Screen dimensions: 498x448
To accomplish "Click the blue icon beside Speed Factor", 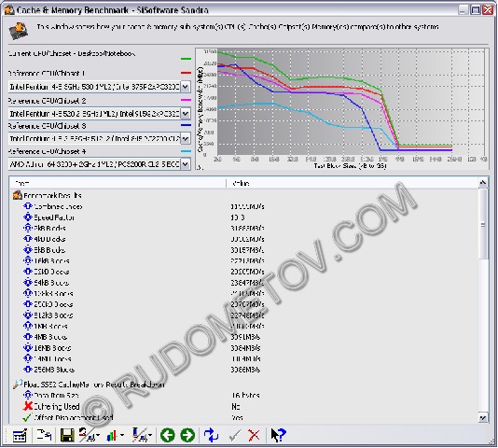I will coord(28,217).
